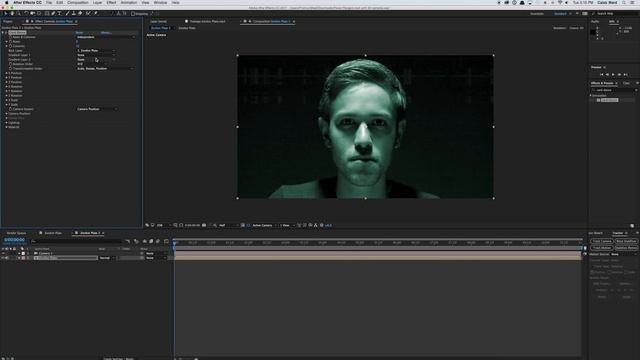This screenshot has height=360, width=640.
Task: Click the Stabilize Motion button
Action: 626,248
